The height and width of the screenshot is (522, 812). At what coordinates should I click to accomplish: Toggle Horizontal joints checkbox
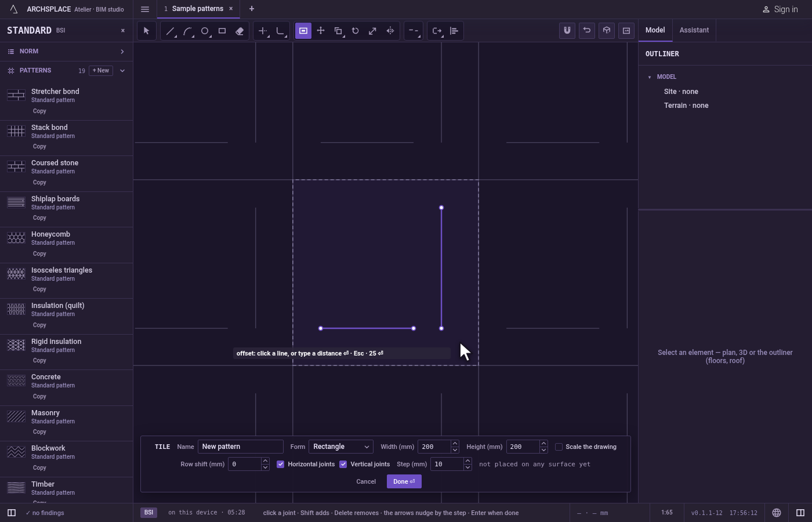point(281,464)
